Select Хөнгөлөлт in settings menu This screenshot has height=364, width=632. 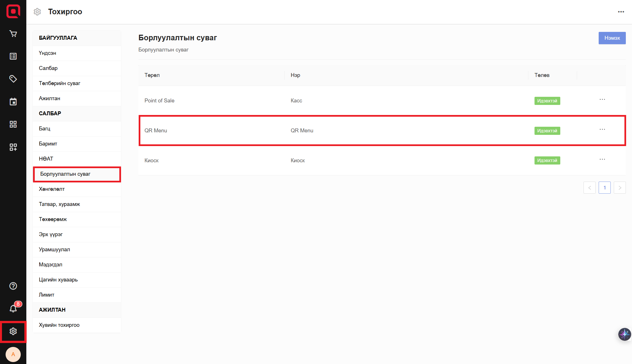pyautogui.click(x=52, y=189)
